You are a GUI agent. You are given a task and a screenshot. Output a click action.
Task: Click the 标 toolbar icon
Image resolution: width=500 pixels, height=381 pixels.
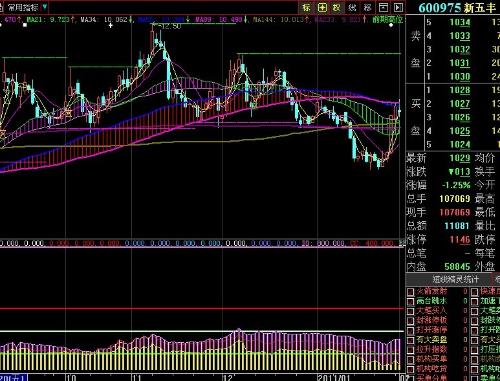click(306, 7)
